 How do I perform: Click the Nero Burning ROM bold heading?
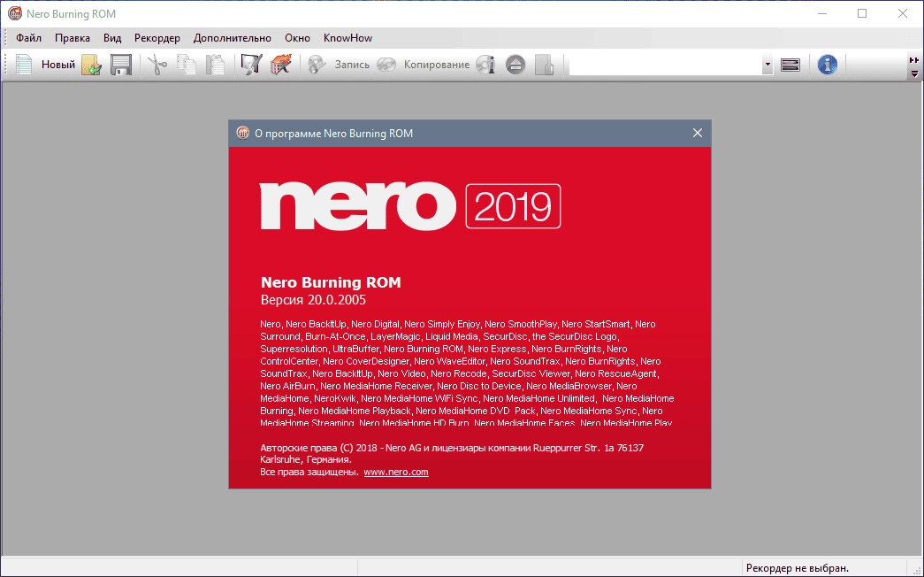[331, 282]
